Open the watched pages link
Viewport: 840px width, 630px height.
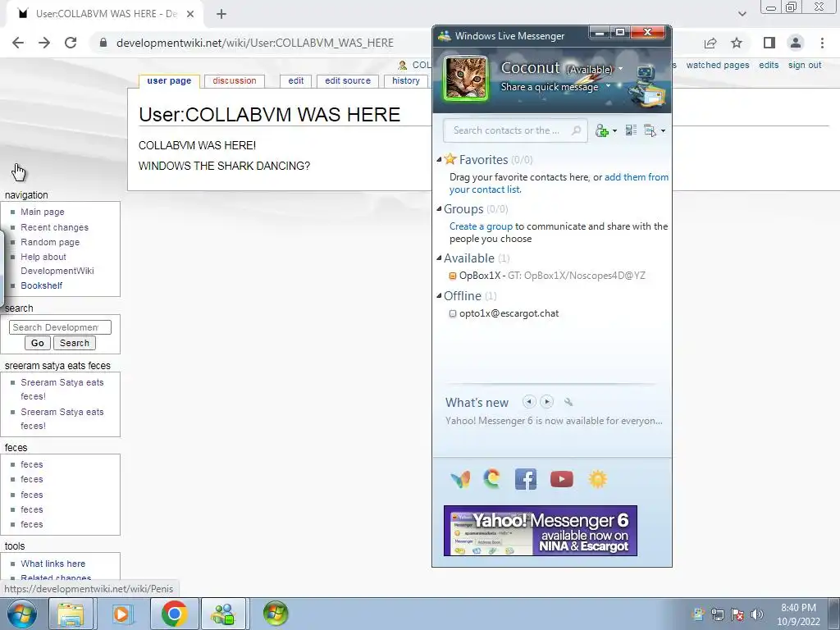click(718, 65)
